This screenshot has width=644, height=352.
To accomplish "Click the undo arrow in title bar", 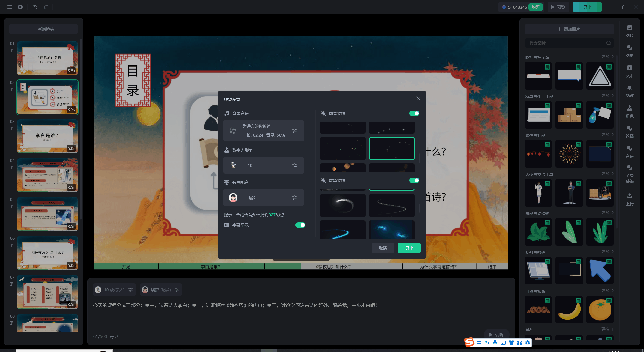I will pyautogui.click(x=35, y=7).
